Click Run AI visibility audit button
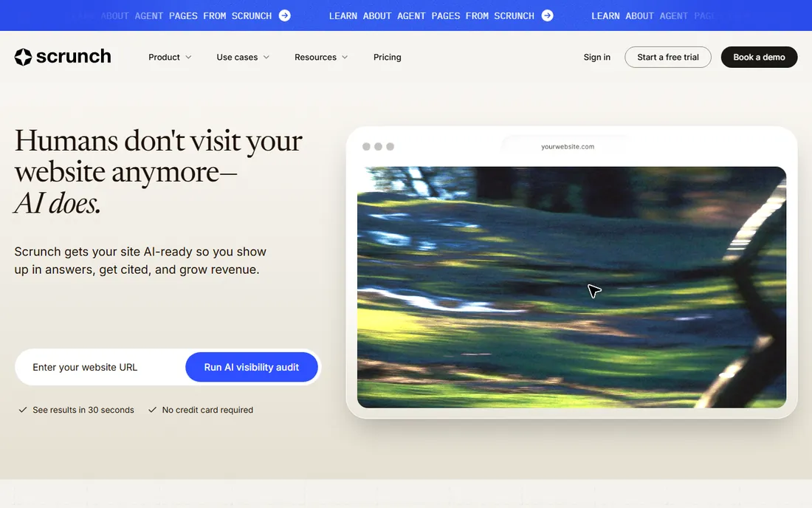The image size is (812, 508). tap(251, 367)
